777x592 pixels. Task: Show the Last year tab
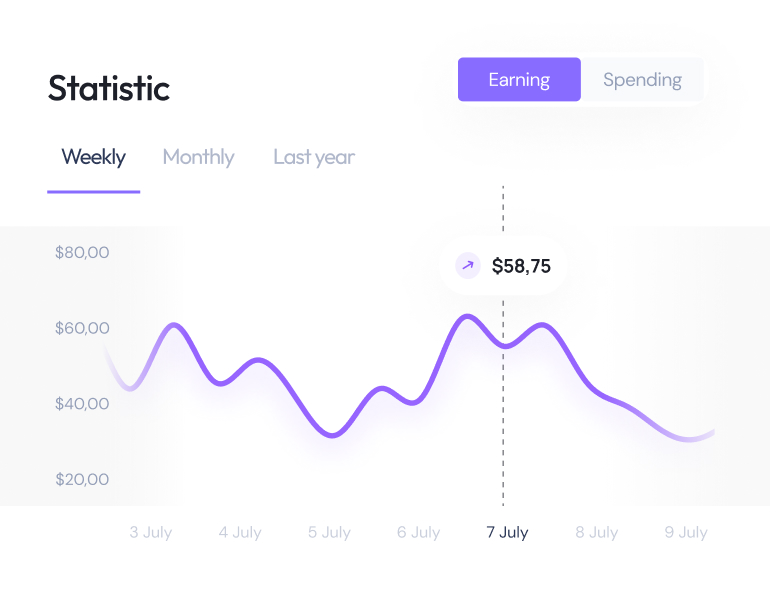point(314,157)
